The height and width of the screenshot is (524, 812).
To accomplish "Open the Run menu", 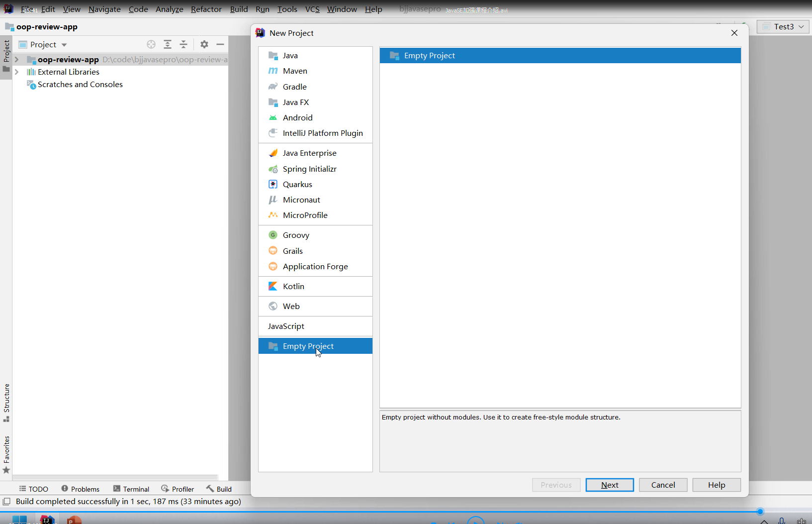I will (x=263, y=9).
